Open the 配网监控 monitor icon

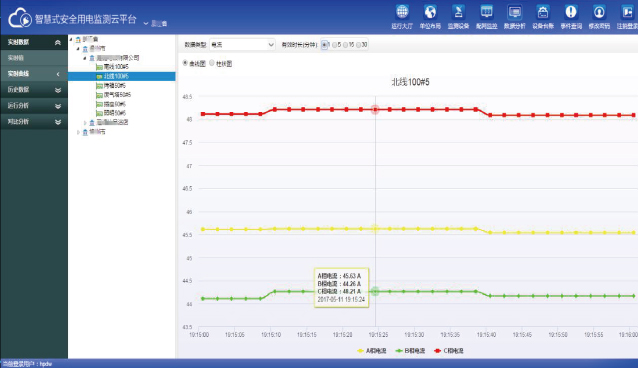pos(487,12)
